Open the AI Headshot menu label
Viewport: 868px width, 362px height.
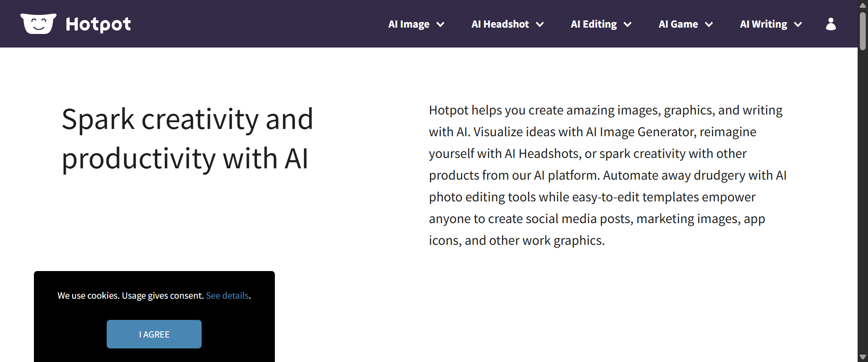[x=500, y=24]
